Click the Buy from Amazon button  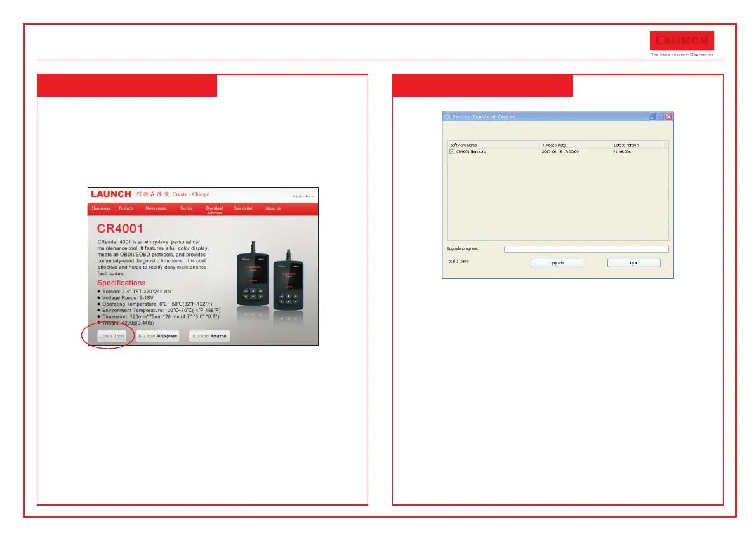point(209,336)
